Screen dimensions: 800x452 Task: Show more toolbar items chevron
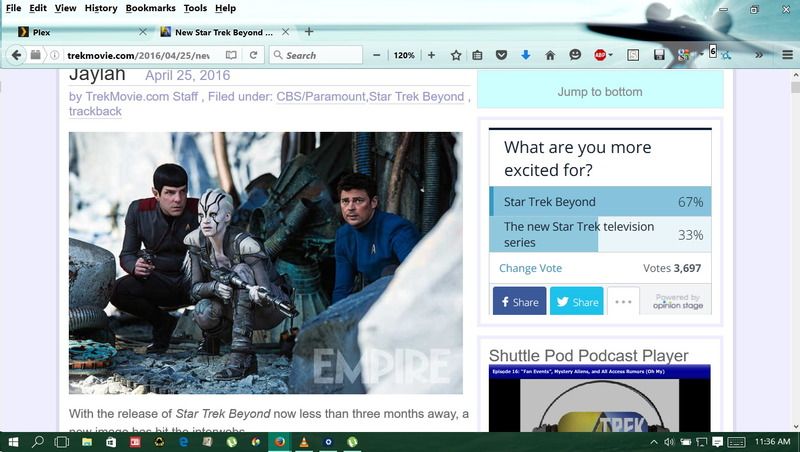click(759, 55)
